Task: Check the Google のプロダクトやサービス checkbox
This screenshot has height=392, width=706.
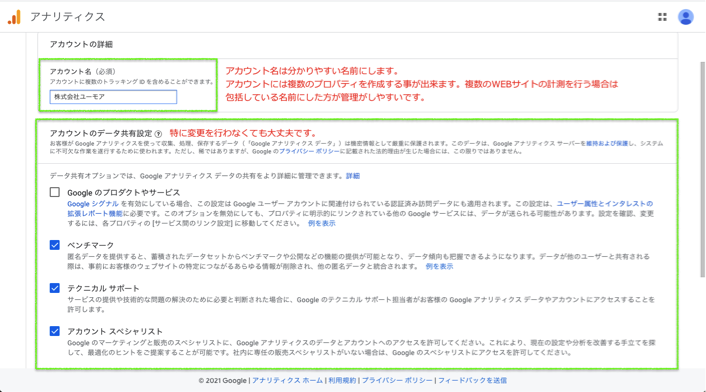Action: click(x=54, y=192)
